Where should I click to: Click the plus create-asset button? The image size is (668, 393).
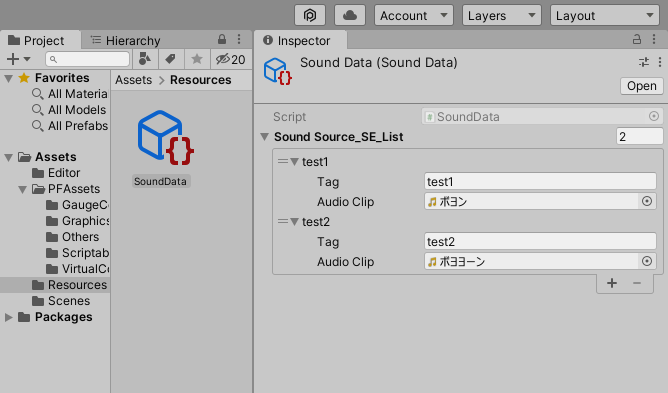click(x=13, y=59)
